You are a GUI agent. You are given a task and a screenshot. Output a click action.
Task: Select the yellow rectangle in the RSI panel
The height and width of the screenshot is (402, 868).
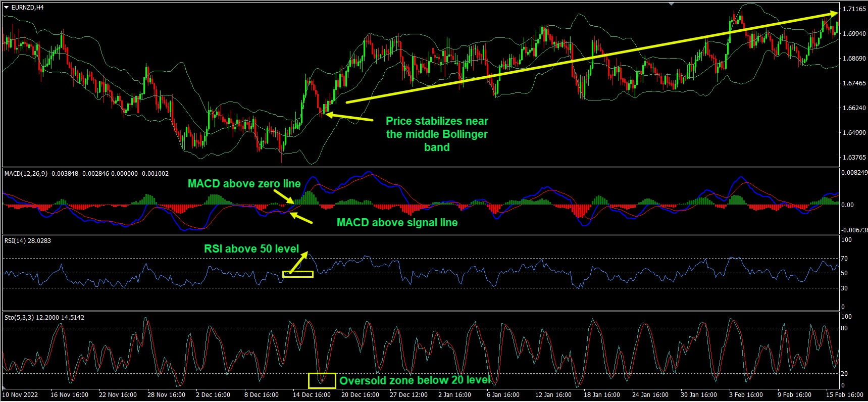[297, 274]
